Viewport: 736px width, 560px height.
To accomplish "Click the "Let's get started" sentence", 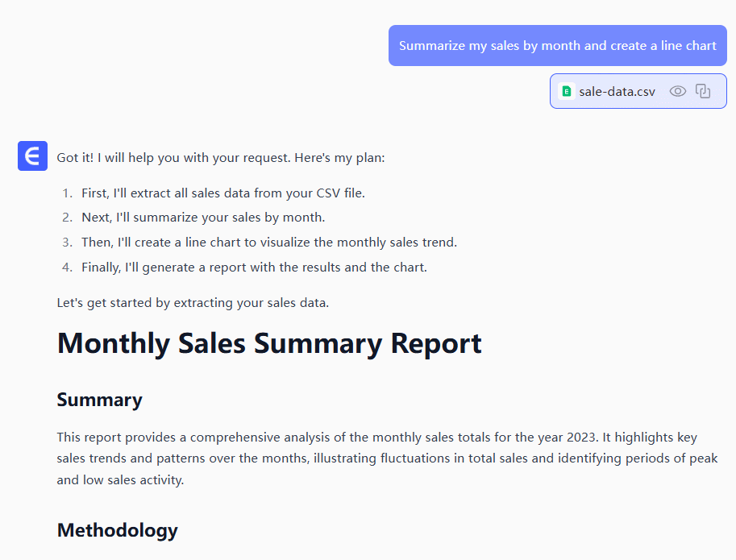I will pos(193,303).
